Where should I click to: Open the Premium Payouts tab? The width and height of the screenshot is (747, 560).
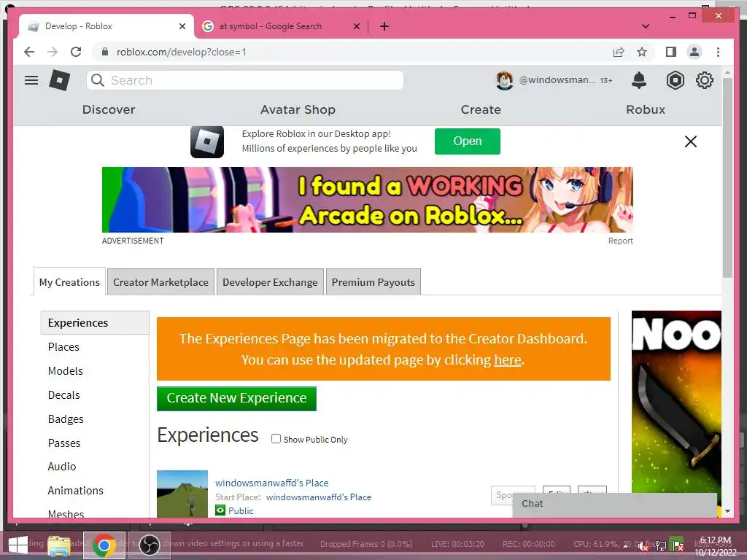(x=373, y=282)
